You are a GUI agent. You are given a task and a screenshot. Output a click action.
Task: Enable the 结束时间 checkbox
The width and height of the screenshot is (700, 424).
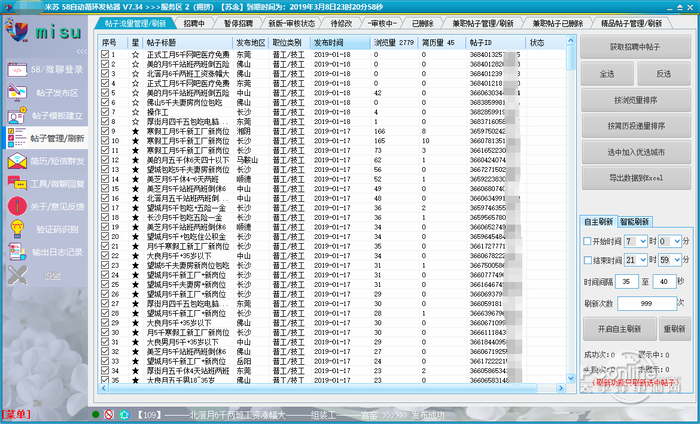pyautogui.click(x=588, y=260)
